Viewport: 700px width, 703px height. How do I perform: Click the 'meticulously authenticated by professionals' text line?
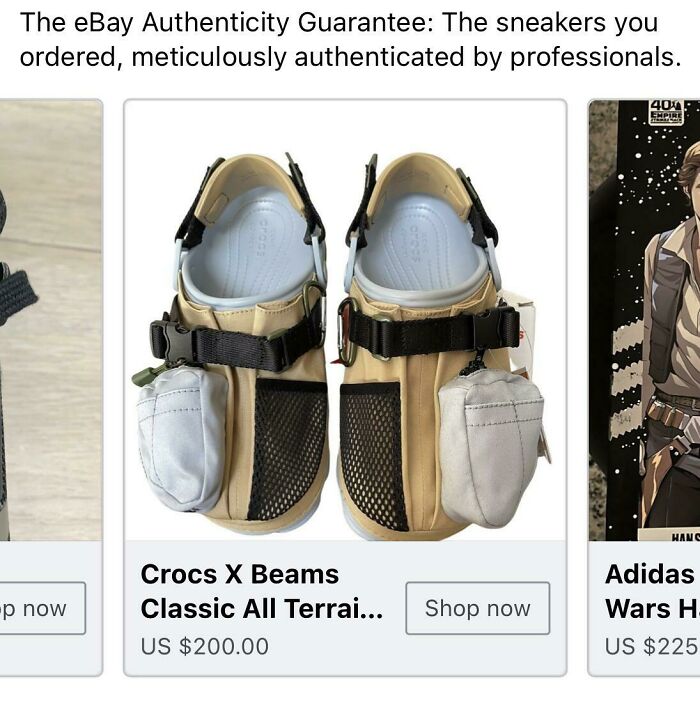[350, 57]
